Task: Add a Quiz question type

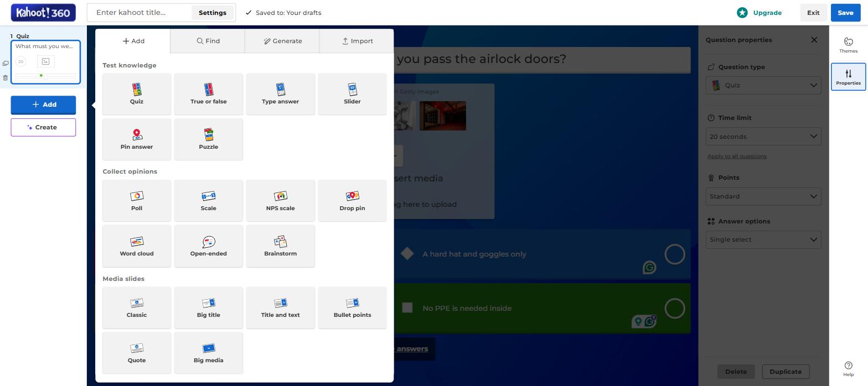Action: point(137,94)
